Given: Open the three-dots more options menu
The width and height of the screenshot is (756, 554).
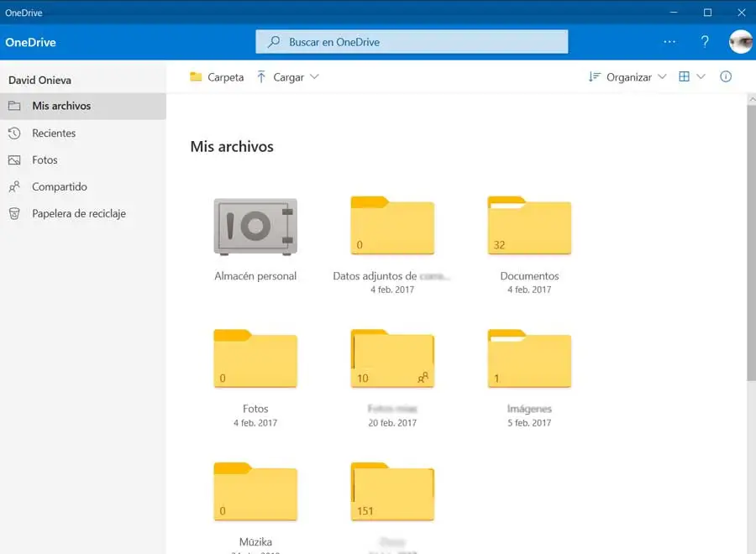Looking at the screenshot, I should point(669,42).
